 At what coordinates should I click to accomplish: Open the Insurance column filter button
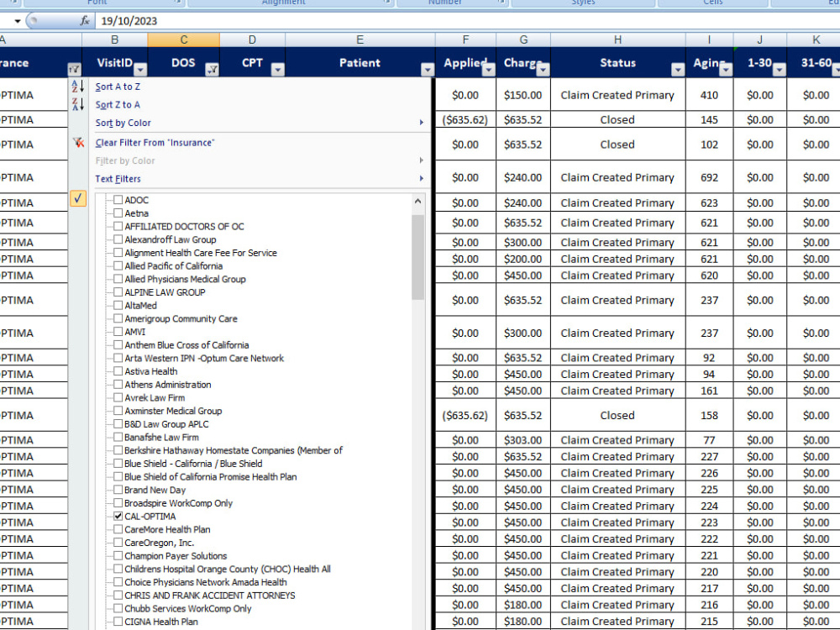pyautogui.click(x=74, y=69)
